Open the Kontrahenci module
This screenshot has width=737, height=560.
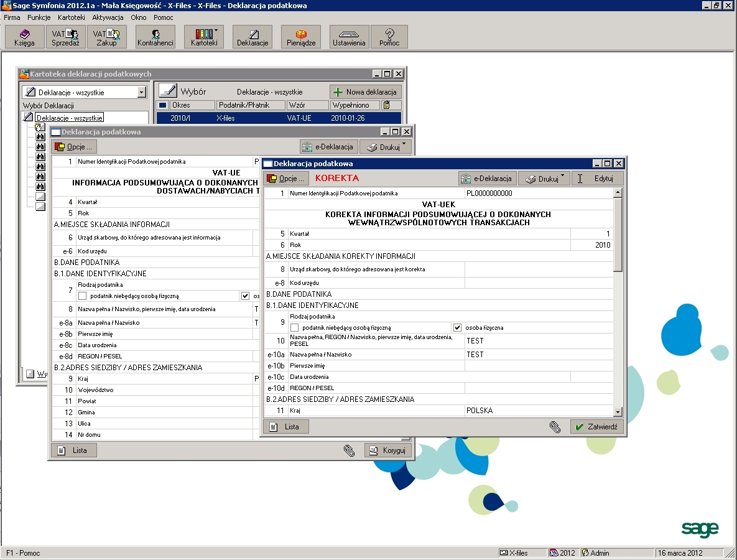pos(155,37)
